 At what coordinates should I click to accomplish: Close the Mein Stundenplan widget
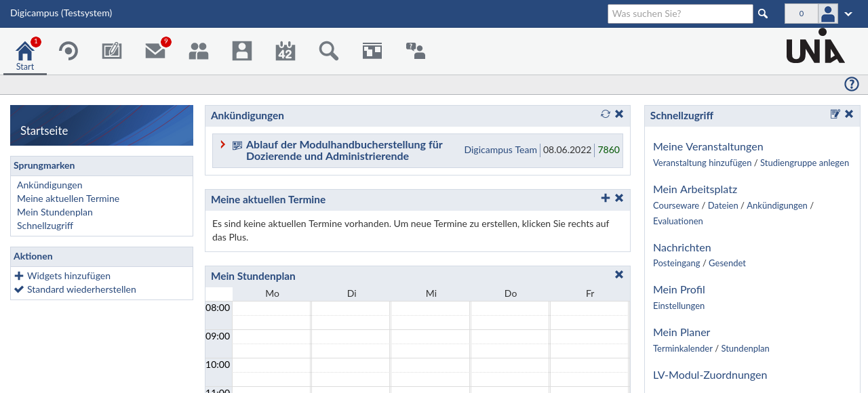pyautogui.click(x=619, y=274)
